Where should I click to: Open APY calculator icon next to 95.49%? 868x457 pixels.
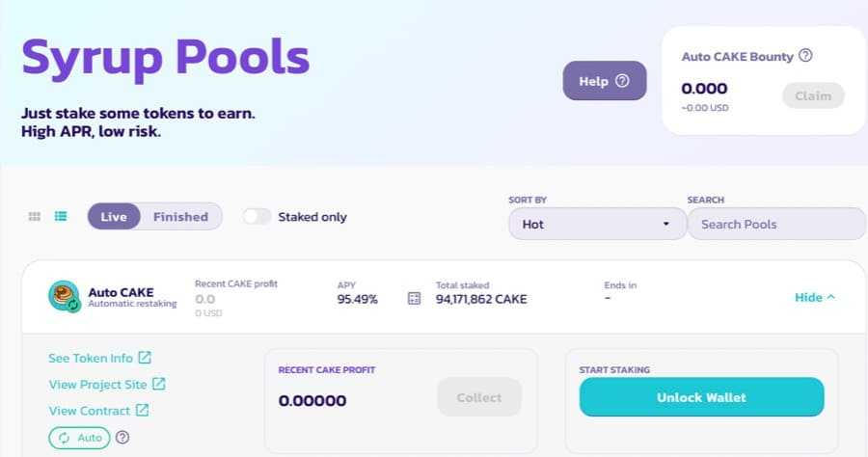coord(415,299)
